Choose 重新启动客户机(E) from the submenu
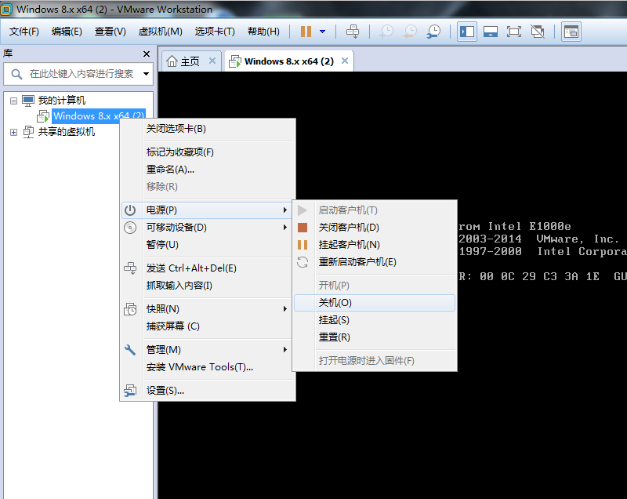627x499 pixels. click(357, 262)
